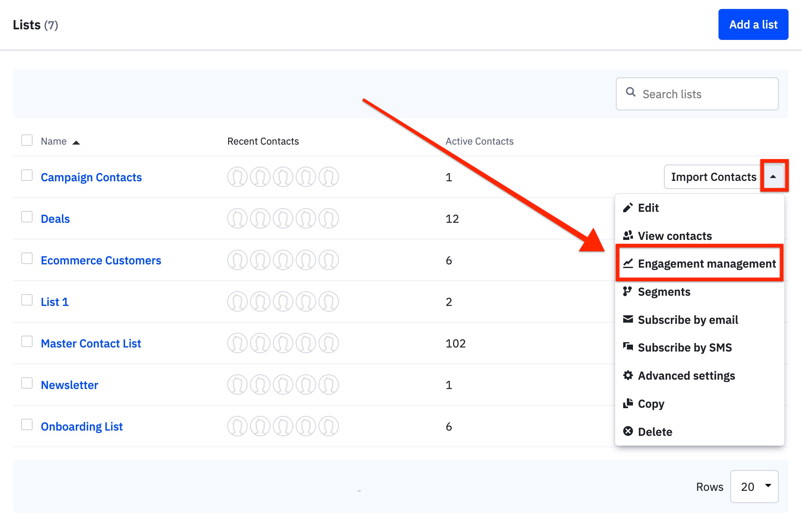Tick the Master Contact List checkbox
Image resolution: width=802 pixels, height=532 pixels.
(x=27, y=342)
